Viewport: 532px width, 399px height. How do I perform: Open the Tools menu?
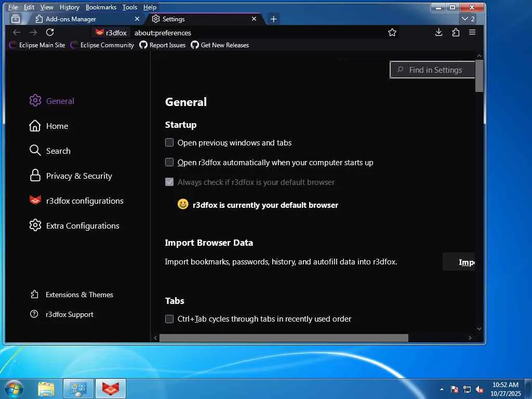coord(130,7)
